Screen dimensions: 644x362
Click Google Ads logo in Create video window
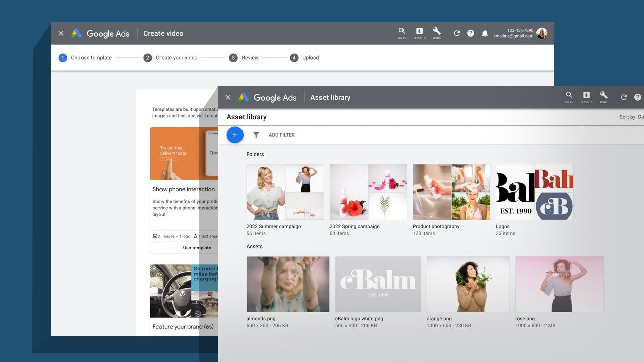click(x=100, y=33)
